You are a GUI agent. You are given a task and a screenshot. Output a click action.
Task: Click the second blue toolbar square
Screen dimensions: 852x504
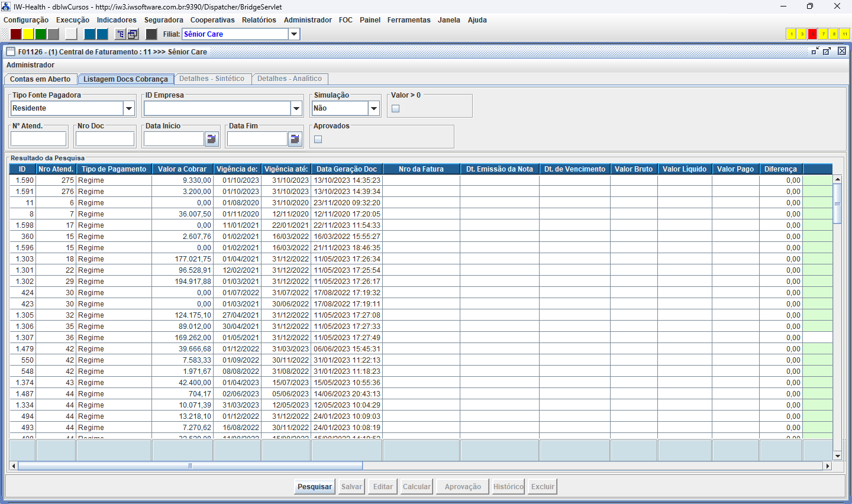point(102,34)
